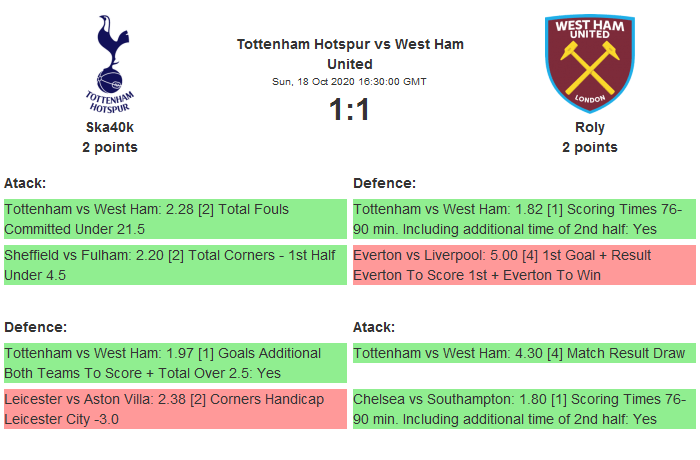Open the Tottenham Hotspur vs West Ham United title
Image resolution: width=700 pixels, height=460 pixels.
click(x=350, y=54)
